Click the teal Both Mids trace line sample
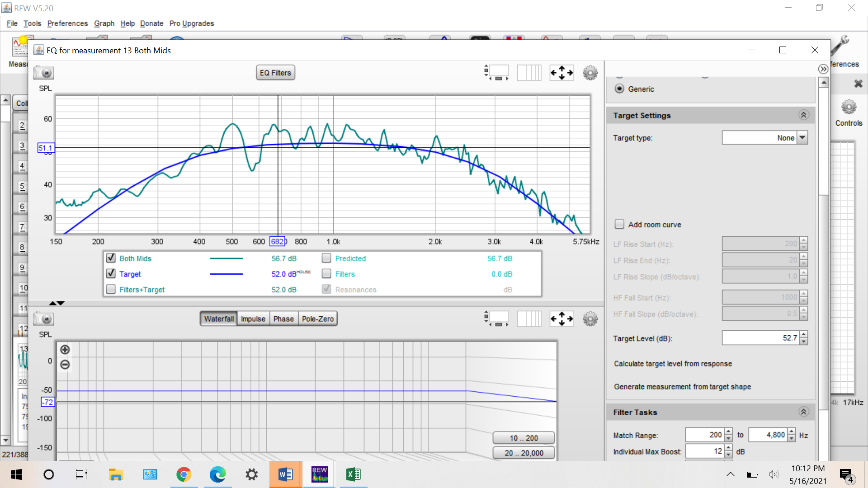Viewport: 868px width, 488px height. [x=226, y=258]
